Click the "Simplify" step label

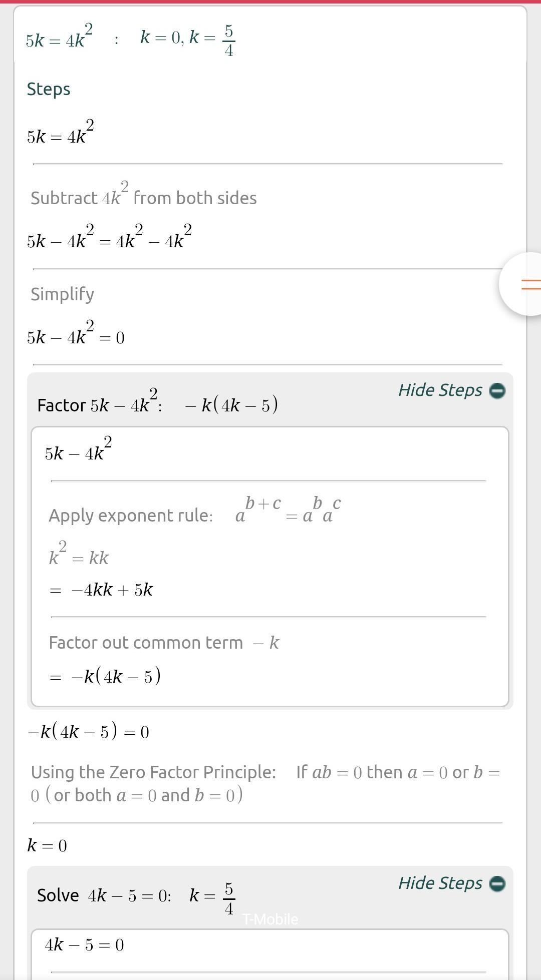pos(62,294)
